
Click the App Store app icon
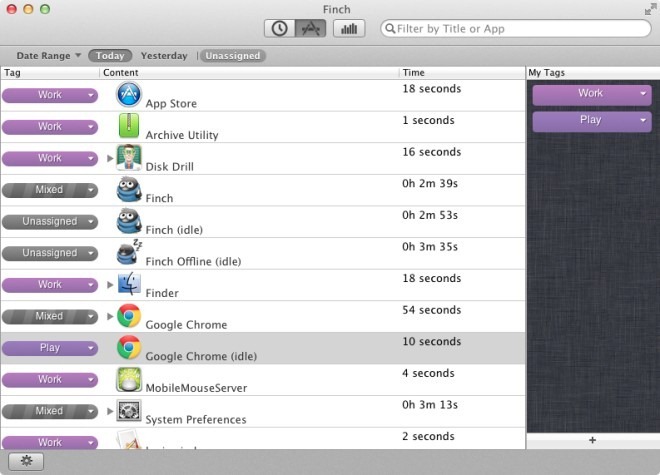click(128, 94)
